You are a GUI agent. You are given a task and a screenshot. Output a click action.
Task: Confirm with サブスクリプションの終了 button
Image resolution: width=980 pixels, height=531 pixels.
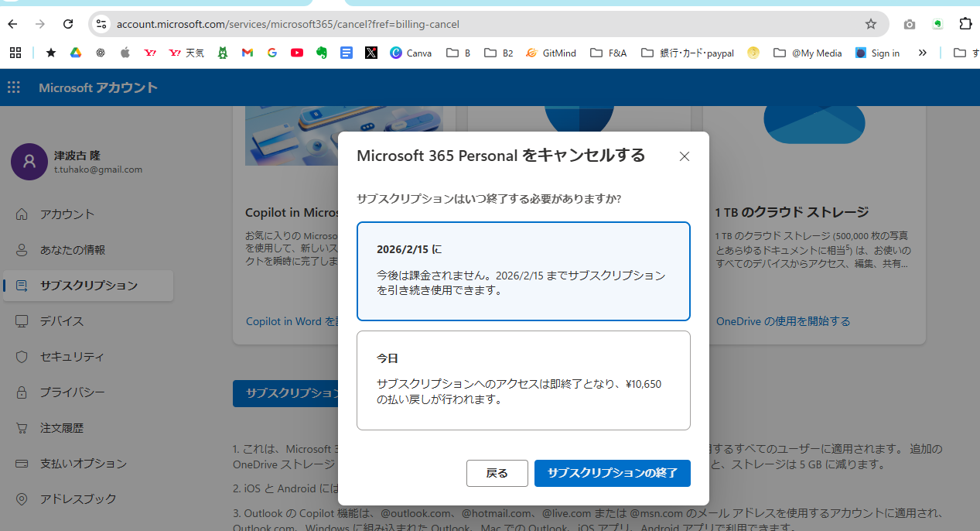pyautogui.click(x=612, y=473)
